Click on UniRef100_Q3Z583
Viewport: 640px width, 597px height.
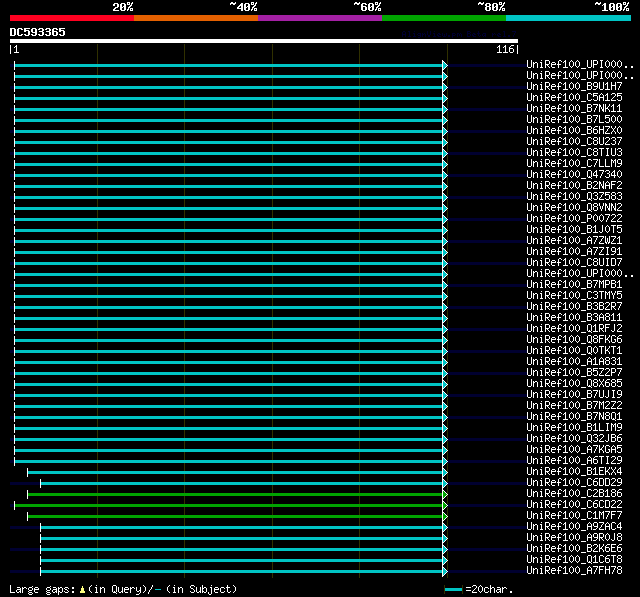(574, 197)
